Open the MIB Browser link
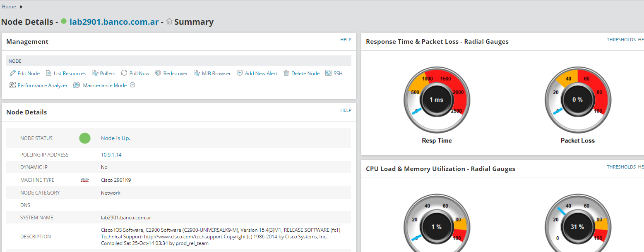The width and height of the screenshot is (644, 252). (x=216, y=74)
